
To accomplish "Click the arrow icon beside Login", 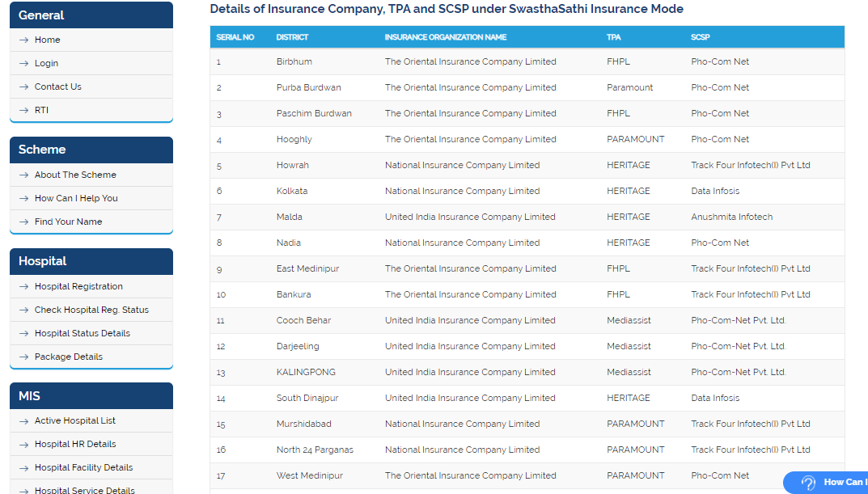I will 23,64.
